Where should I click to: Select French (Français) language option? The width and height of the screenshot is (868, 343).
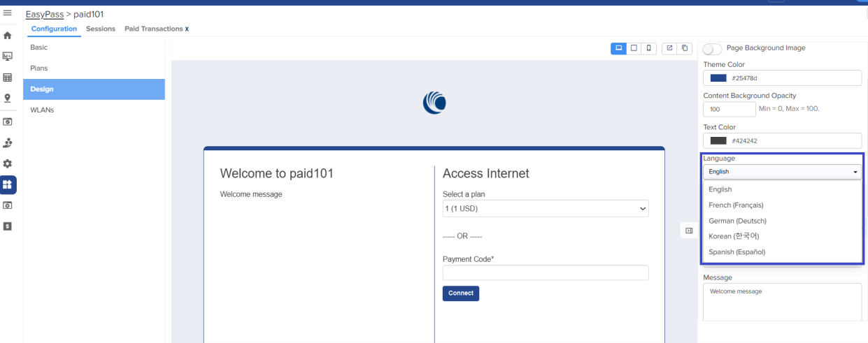pyautogui.click(x=736, y=205)
